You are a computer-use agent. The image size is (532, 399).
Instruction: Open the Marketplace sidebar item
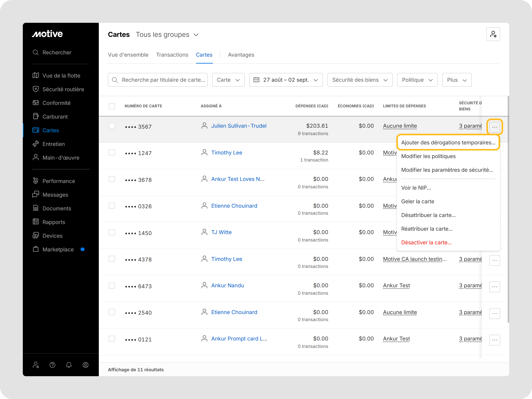pyautogui.click(x=58, y=249)
